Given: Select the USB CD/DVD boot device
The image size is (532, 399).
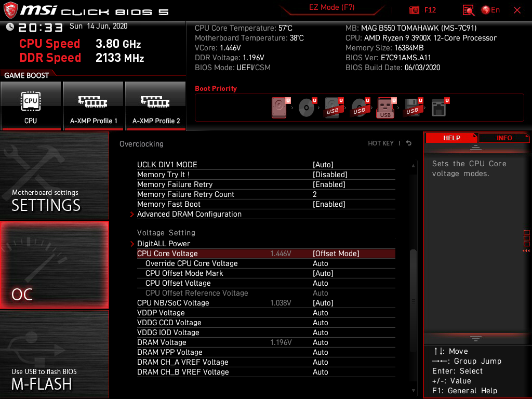Looking at the screenshot, I should (x=361, y=108).
